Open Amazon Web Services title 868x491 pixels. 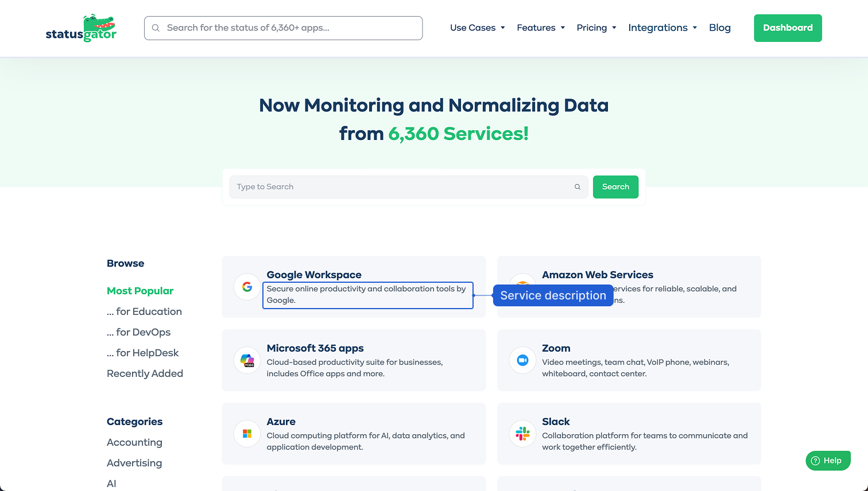coord(598,275)
